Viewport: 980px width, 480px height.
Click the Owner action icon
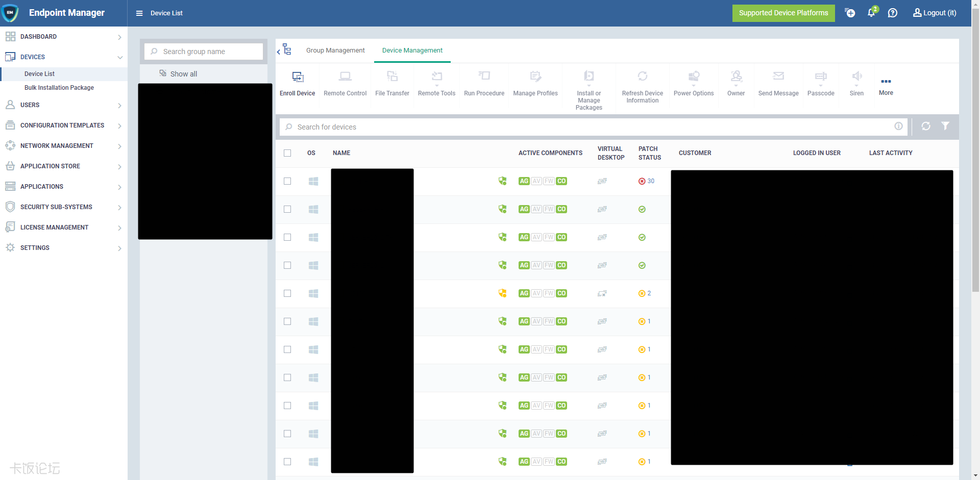(736, 77)
